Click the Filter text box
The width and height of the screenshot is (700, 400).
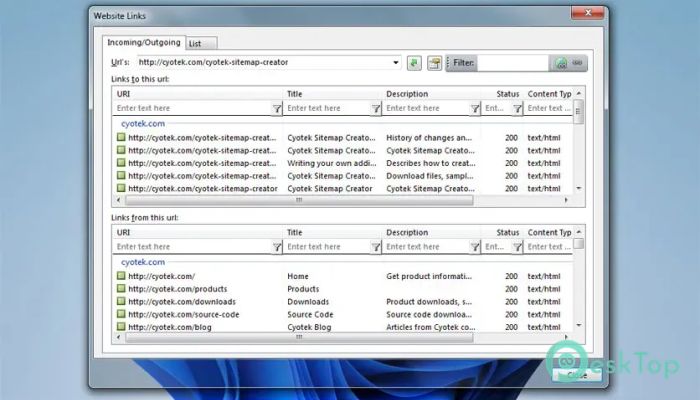click(512, 63)
